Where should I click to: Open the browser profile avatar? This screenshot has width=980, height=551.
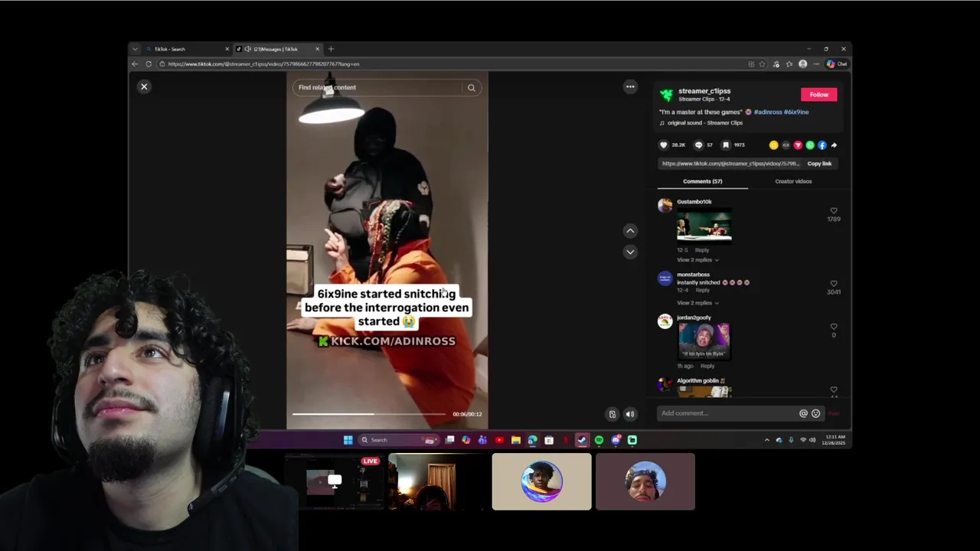802,64
